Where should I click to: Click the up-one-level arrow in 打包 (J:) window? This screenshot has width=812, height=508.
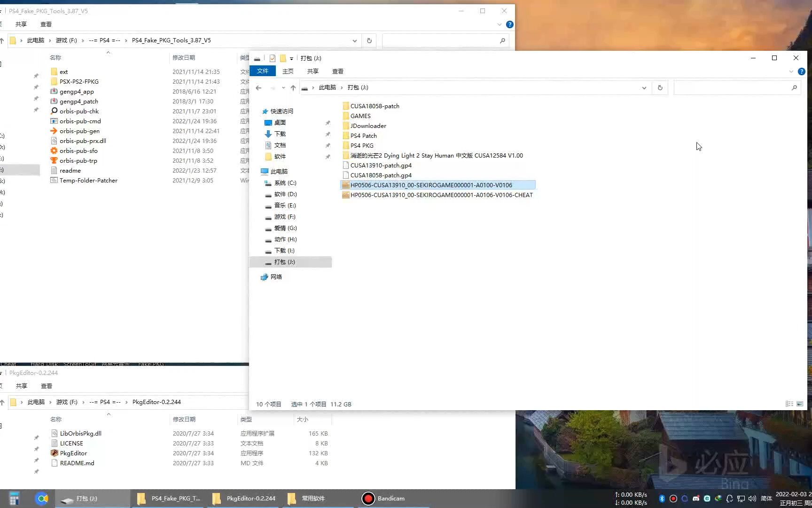coord(293,87)
